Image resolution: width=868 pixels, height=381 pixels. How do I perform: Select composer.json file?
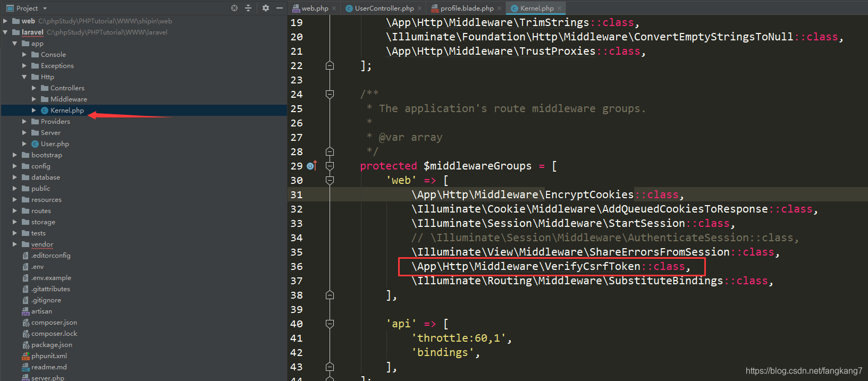(54, 323)
